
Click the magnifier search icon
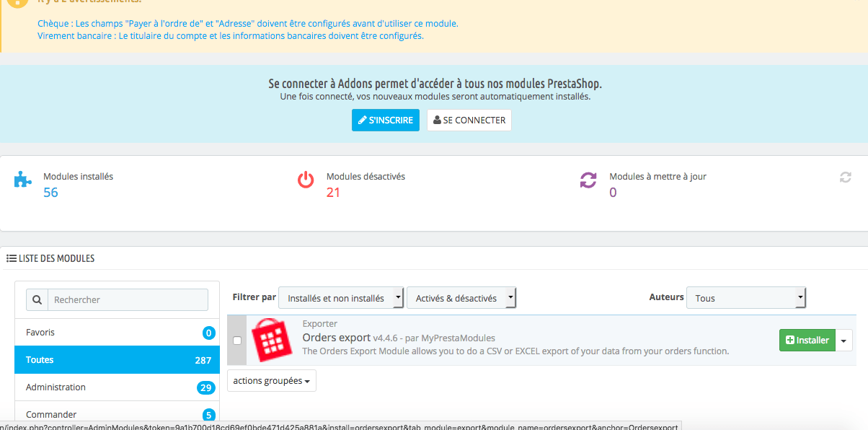[x=37, y=300]
